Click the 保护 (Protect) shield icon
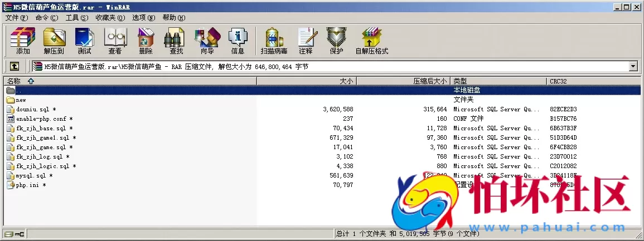The image size is (644, 241). tap(336, 41)
